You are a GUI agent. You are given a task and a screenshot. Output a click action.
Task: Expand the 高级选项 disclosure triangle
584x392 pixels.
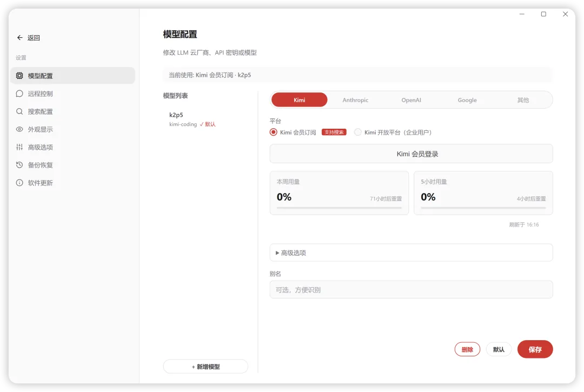click(277, 253)
